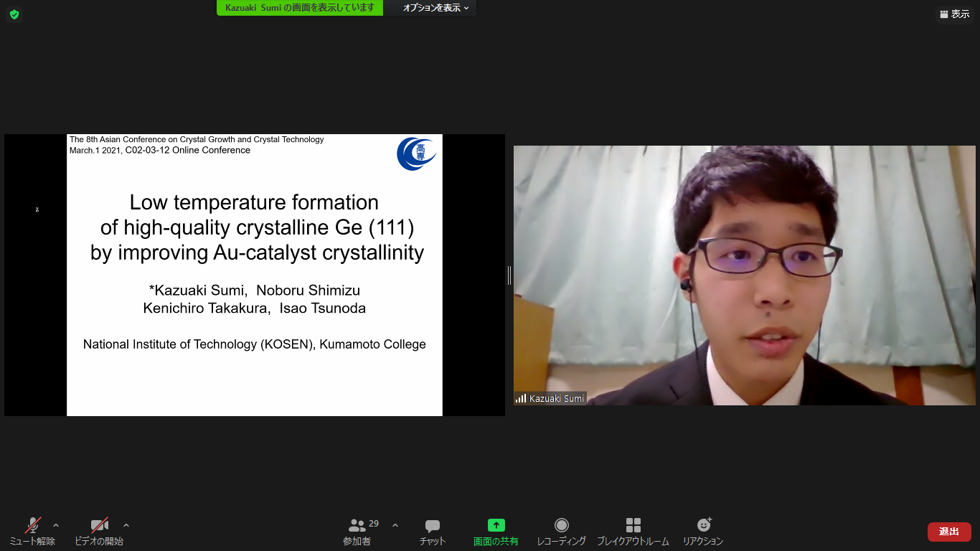Click the green screen-sharing notification banner
The image size is (980, 551).
pos(300,8)
